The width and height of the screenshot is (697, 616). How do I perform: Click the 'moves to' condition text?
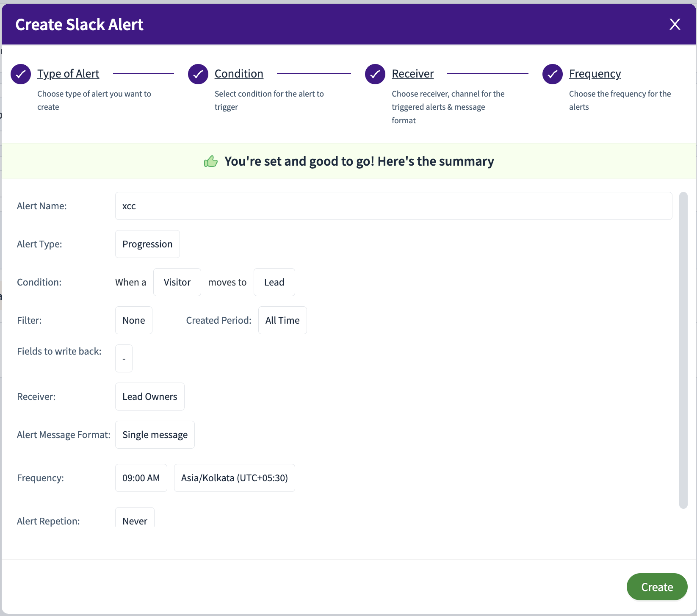point(227,282)
